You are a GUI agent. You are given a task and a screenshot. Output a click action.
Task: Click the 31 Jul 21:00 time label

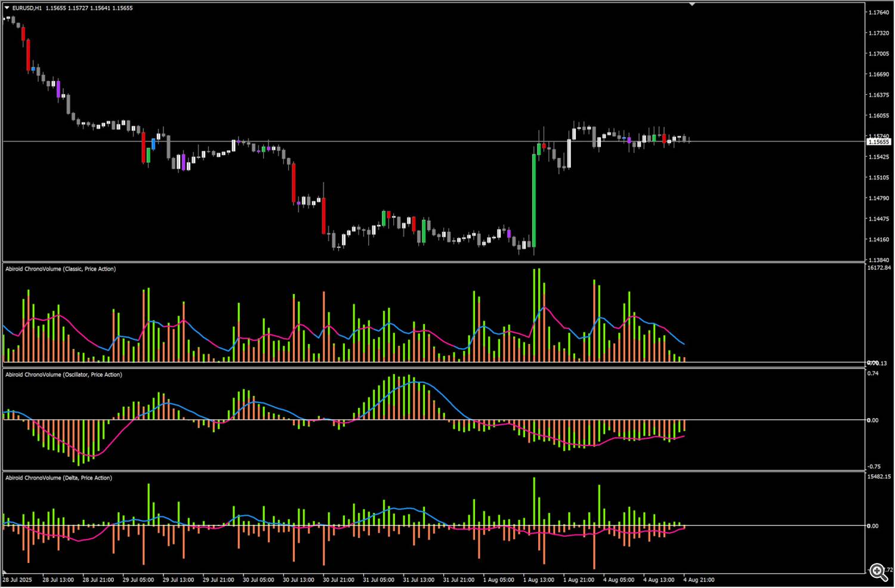coord(459,580)
